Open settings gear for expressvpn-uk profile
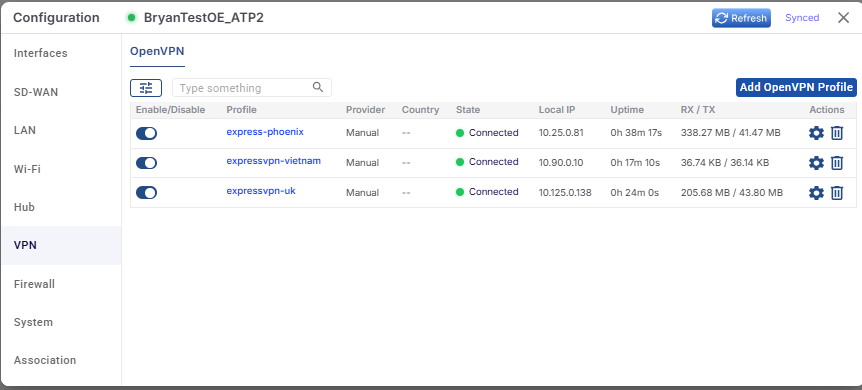Viewport: 862px width, 390px height. [816, 193]
